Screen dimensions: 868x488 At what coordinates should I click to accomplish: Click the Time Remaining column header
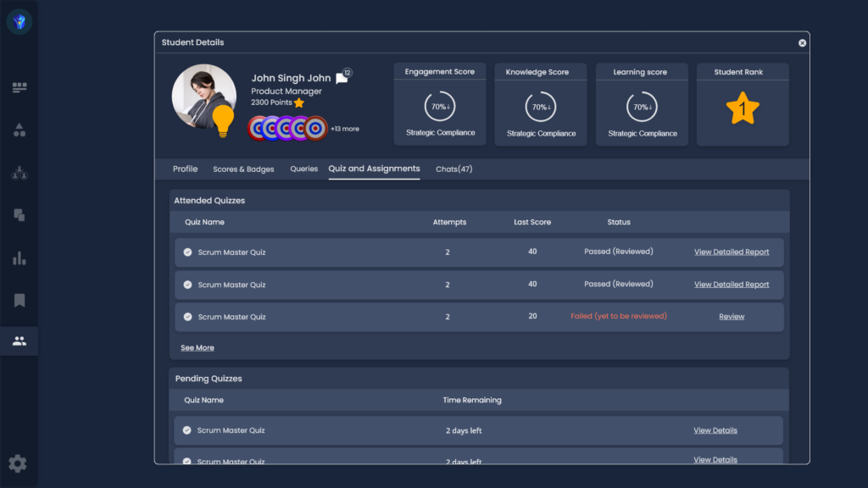click(x=472, y=400)
